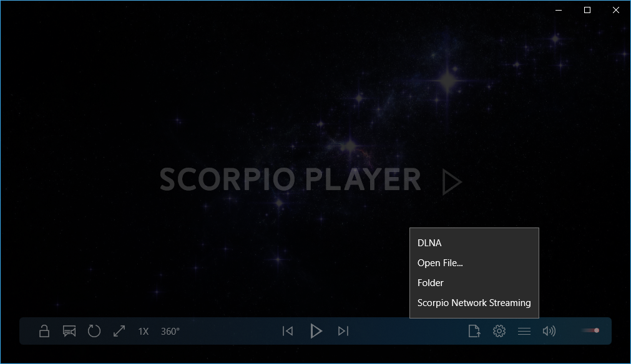Skip to previous track
The image size is (631, 364).
[288, 331]
